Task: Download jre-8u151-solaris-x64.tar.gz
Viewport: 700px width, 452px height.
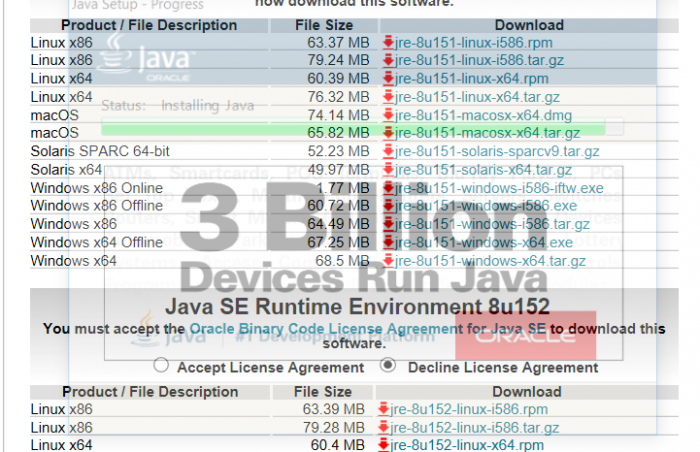Action: point(483,170)
